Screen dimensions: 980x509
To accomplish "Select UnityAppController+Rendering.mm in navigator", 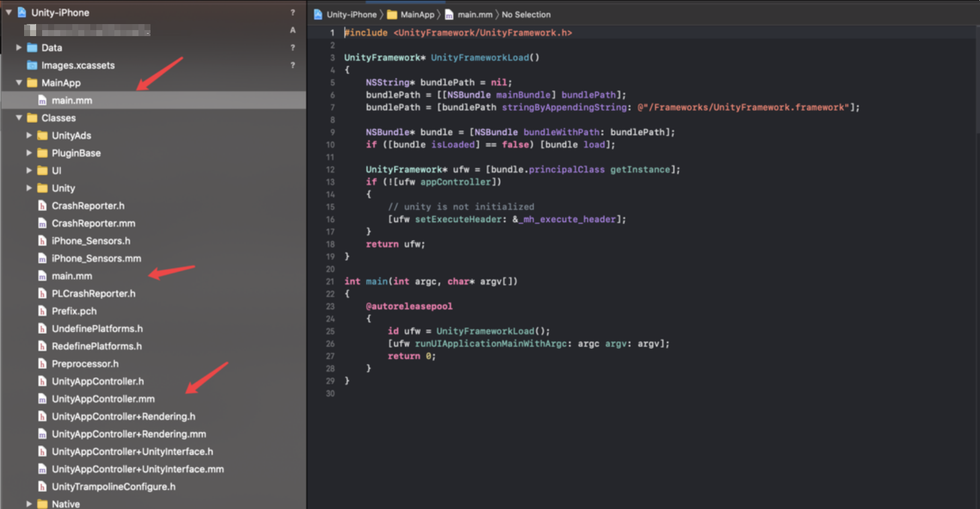I will pos(129,434).
